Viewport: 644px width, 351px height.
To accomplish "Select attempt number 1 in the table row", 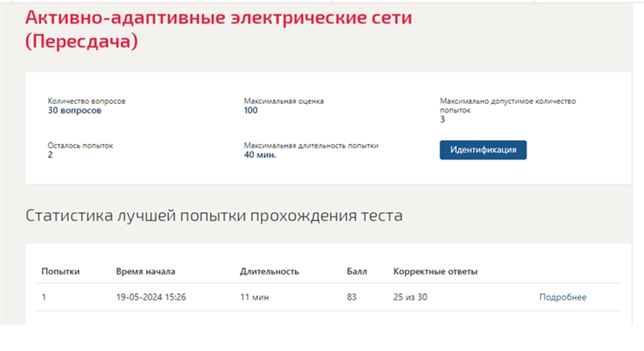I will 44,297.
